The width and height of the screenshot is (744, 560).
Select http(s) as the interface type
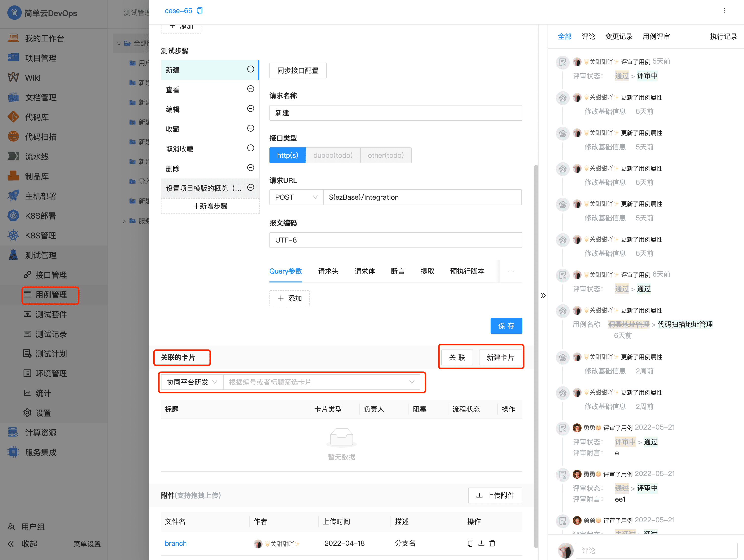pyautogui.click(x=287, y=155)
